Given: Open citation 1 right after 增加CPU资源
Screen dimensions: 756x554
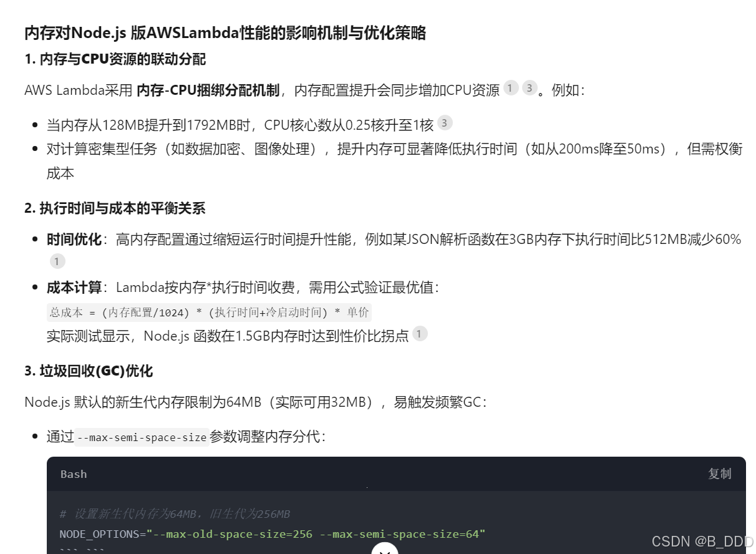Looking at the screenshot, I should (x=510, y=88).
